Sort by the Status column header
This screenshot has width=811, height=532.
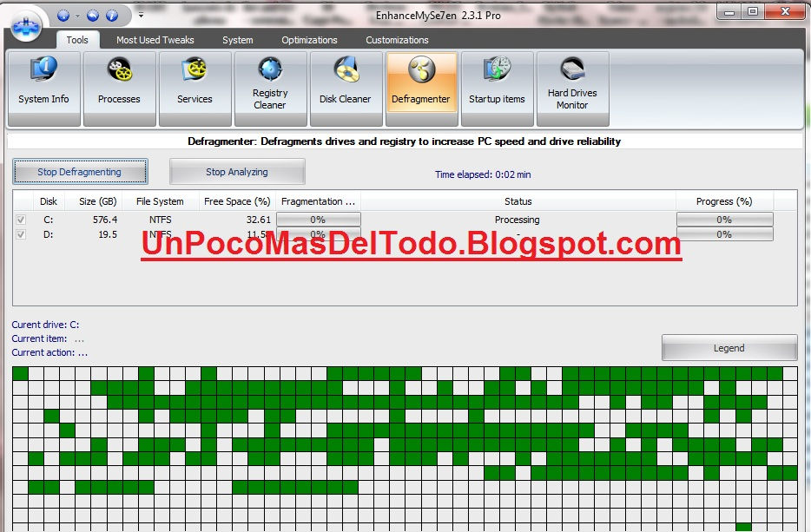click(x=518, y=201)
